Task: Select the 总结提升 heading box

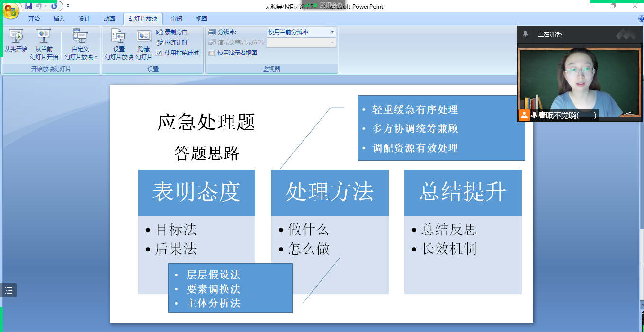Action: [463, 192]
